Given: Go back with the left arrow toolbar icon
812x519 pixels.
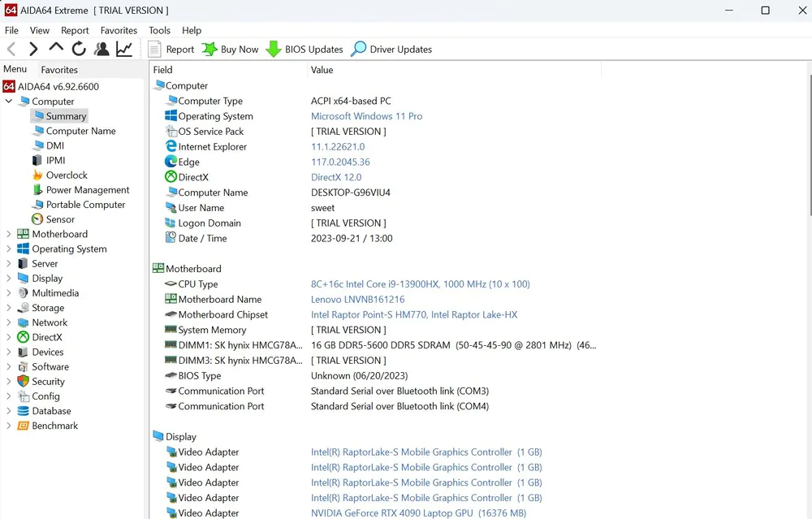Looking at the screenshot, I should (11, 50).
